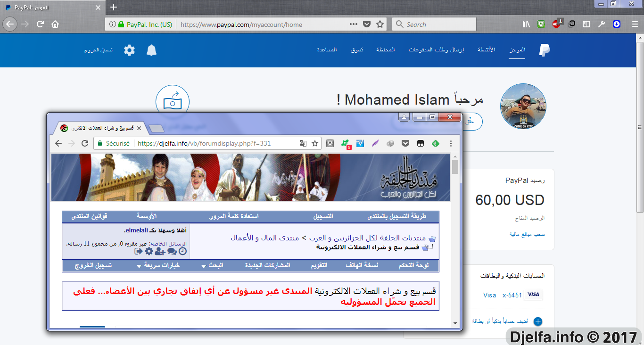Click forum user settings gear icon
The width and height of the screenshot is (644, 345).
click(149, 252)
